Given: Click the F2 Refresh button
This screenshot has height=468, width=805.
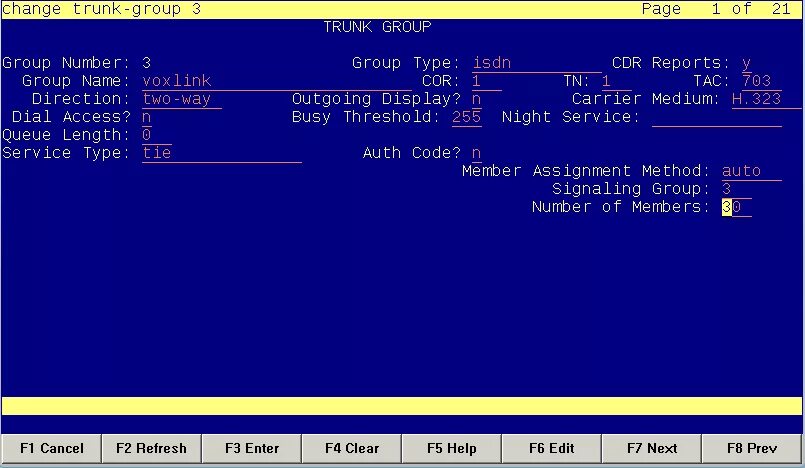Looking at the screenshot, I should point(151,448).
